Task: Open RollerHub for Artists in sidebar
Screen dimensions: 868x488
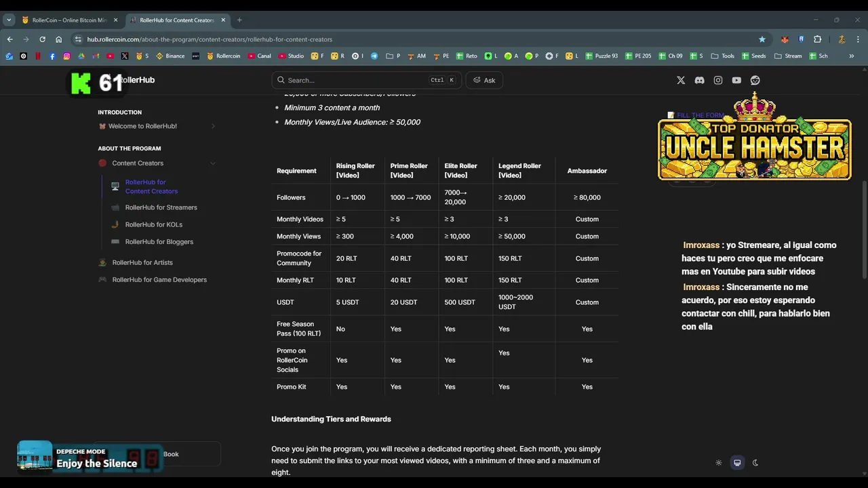Action: point(142,262)
